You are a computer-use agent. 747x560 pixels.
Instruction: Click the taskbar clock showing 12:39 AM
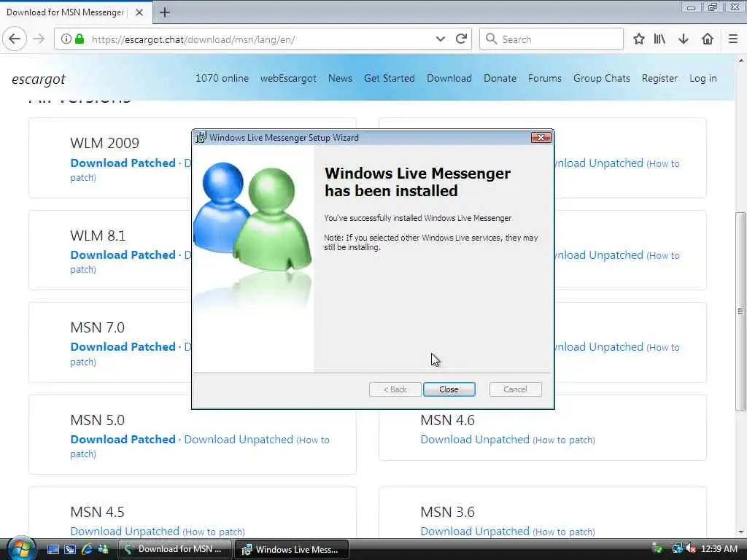coord(719,549)
